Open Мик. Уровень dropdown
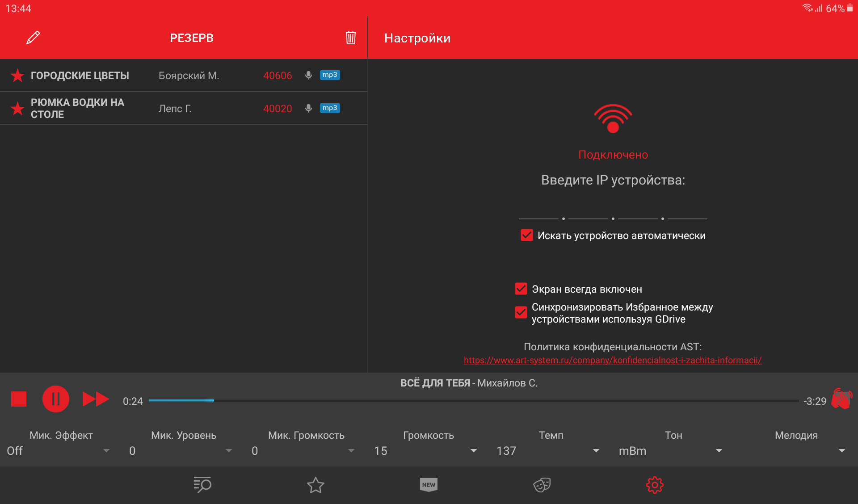Screen dimensions: 858x504 click(x=181, y=451)
